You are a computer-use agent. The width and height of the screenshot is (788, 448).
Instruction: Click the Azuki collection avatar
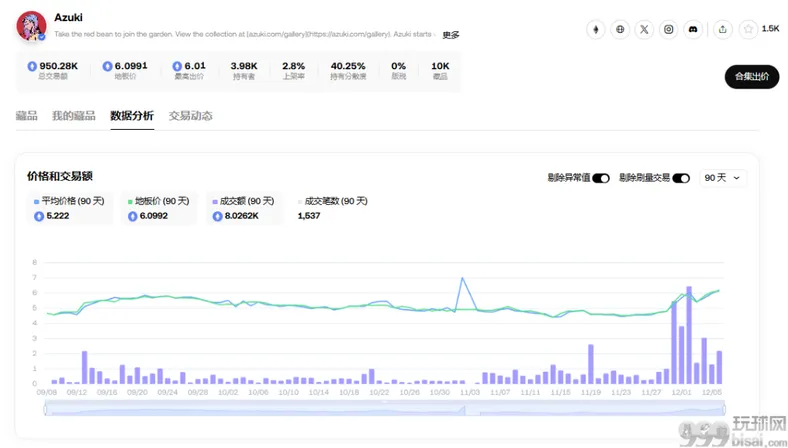pos(31,26)
